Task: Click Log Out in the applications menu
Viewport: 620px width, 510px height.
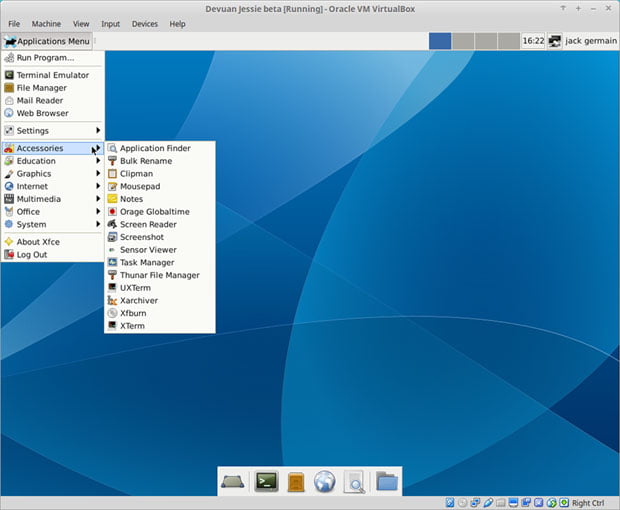Action: pos(32,254)
